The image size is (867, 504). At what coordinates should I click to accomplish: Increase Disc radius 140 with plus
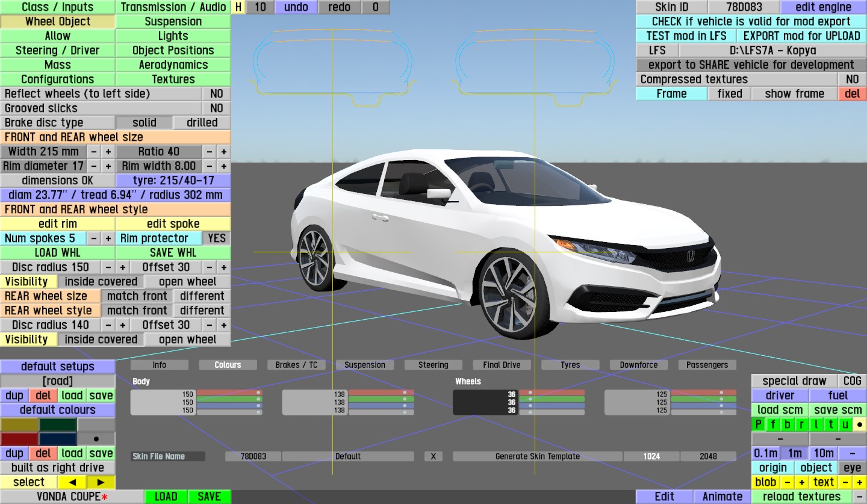tap(123, 325)
